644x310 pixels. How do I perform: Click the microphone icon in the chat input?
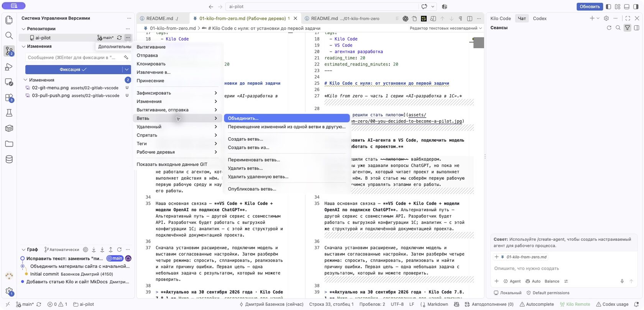622,281
